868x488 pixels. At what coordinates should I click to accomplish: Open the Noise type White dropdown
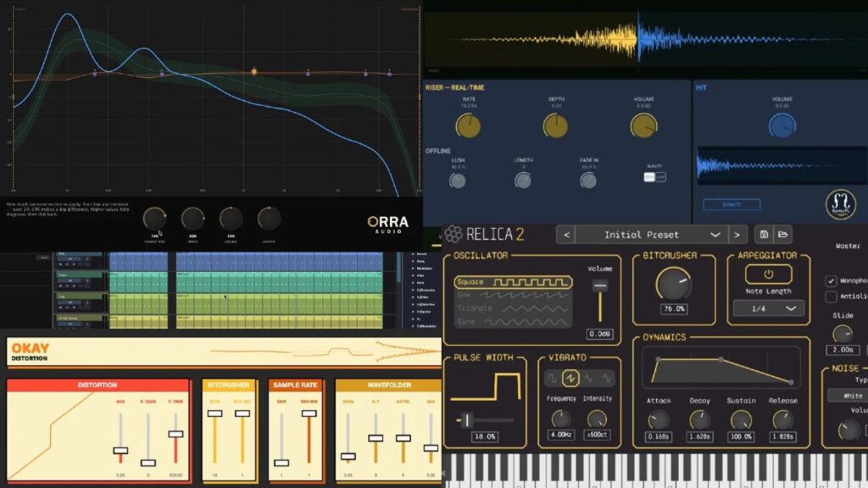(x=848, y=396)
